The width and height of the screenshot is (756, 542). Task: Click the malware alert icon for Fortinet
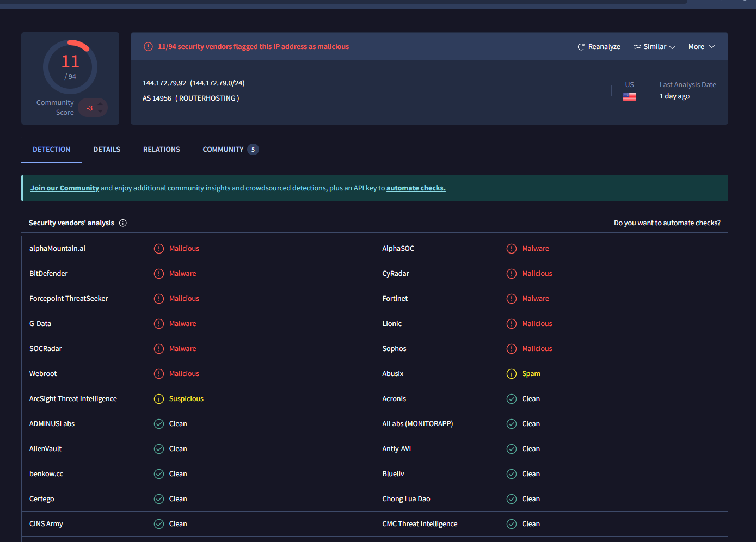[512, 299]
